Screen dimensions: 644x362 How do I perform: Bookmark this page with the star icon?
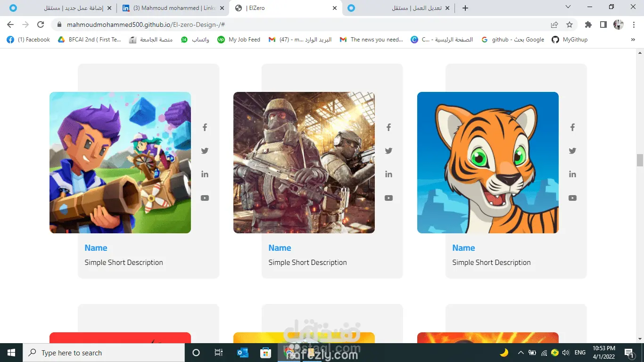(570, 25)
